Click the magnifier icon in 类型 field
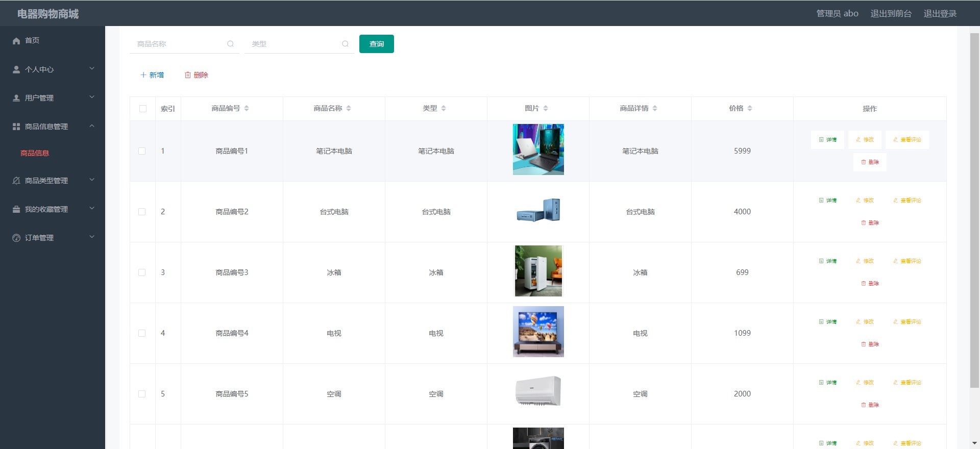This screenshot has height=449, width=980. 345,44
